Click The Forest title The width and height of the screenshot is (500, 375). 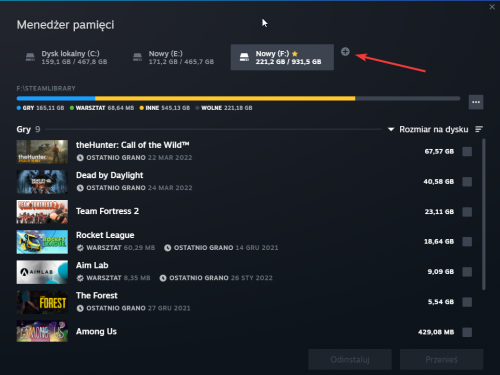[x=97, y=296]
